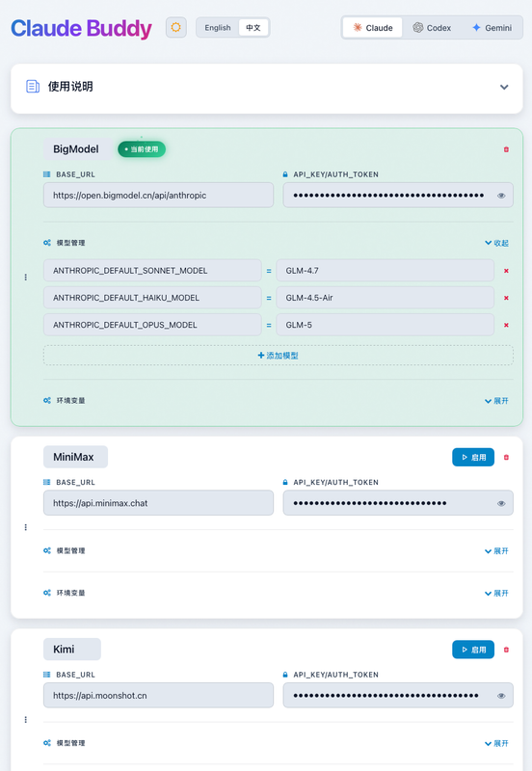The height and width of the screenshot is (771, 532).
Task: Edit the GLM-4.5-Air value field
Action: click(x=385, y=298)
